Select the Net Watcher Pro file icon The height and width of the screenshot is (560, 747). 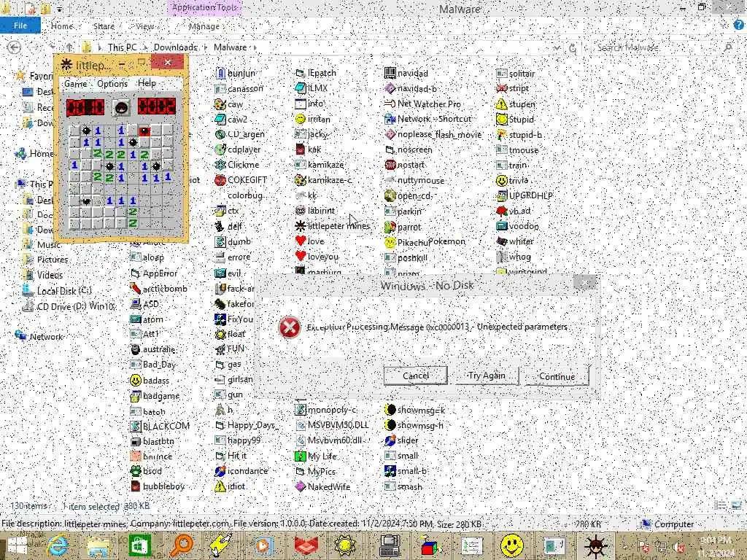390,104
